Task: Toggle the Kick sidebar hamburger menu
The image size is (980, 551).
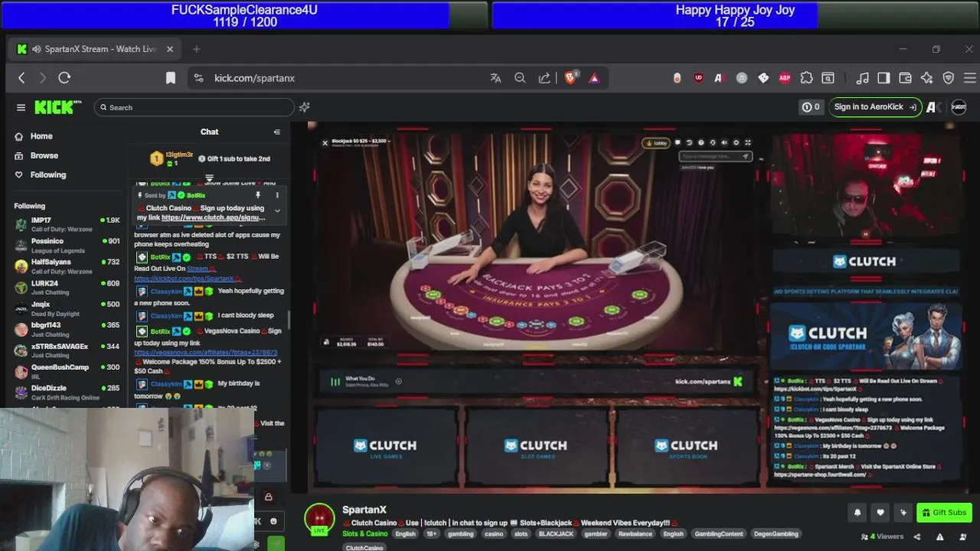Action: (21, 107)
